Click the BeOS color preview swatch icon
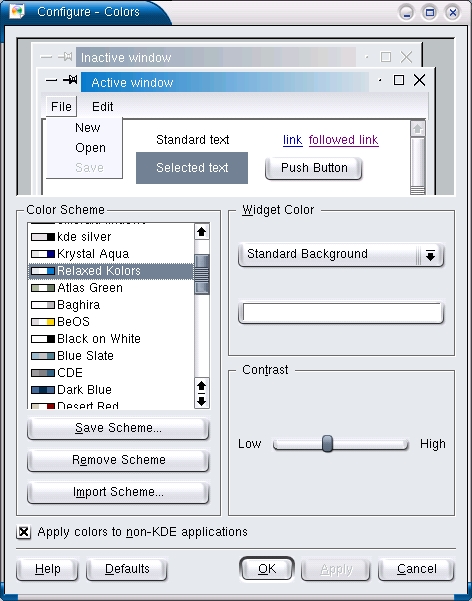This screenshot has height=601, width=472. (x=43, y=322)
